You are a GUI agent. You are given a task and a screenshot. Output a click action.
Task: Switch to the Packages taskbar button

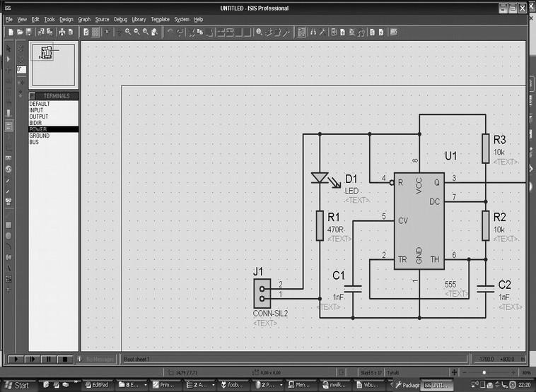point(407,385)
